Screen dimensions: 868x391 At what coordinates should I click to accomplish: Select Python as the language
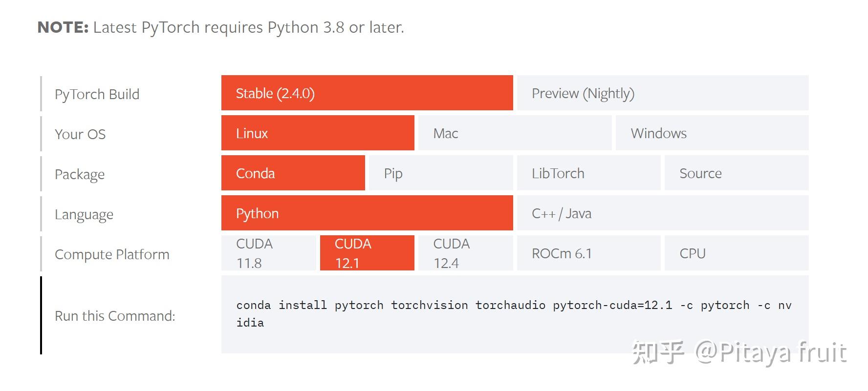pos(367,213)
